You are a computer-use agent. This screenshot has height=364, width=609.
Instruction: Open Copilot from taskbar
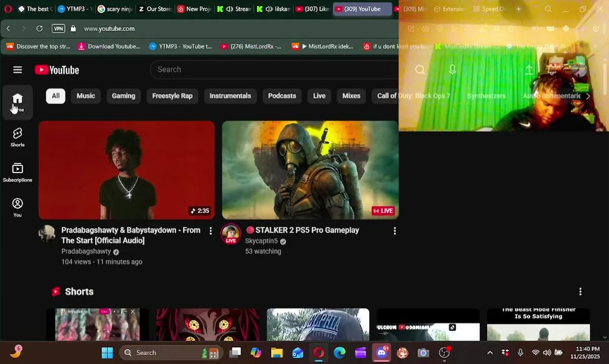tap(256, 353)
